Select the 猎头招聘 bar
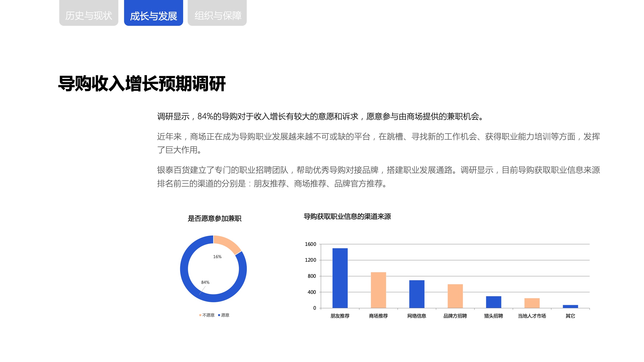This screenshot has width=644, height=362. [x=494, y=302]
